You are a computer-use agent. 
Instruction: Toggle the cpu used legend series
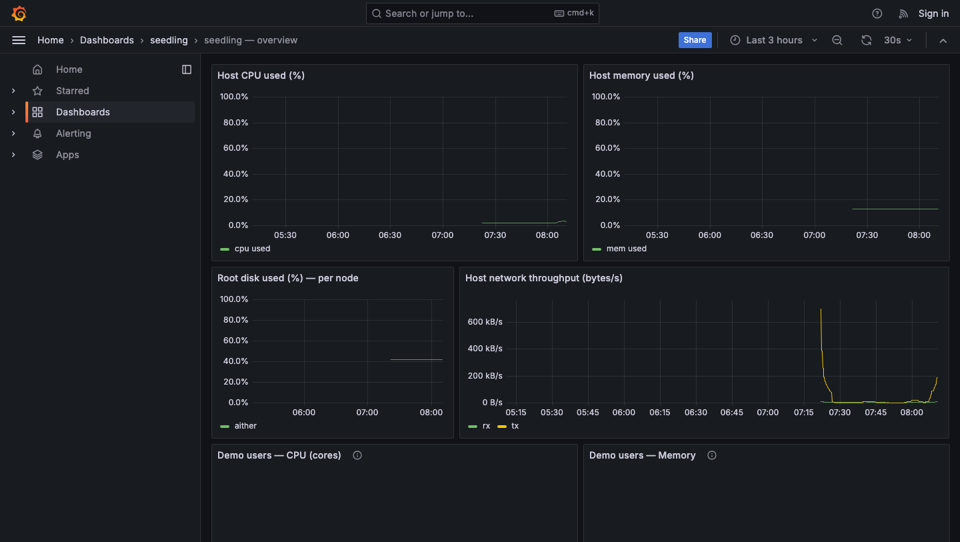(x=252, y=249)
